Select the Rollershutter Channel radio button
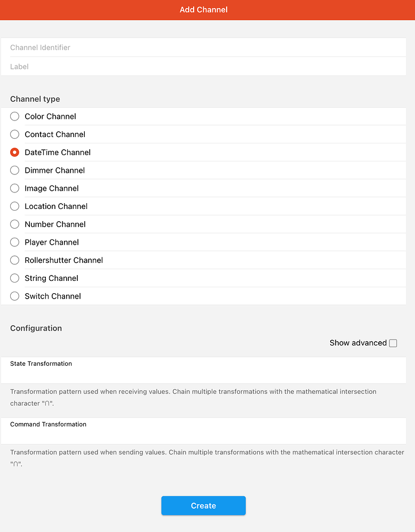Screen dimensions: 415x532 [x=15, y=260]
